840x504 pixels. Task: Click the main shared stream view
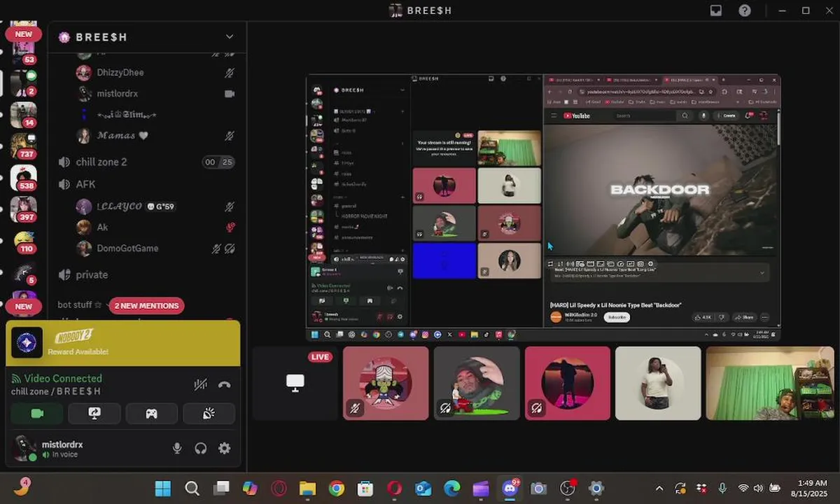[x=543, y=208]
